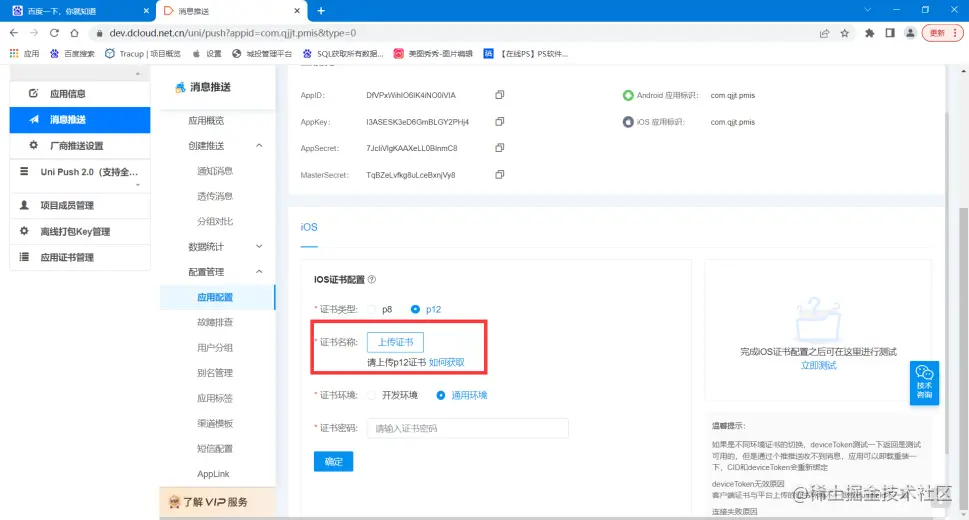969x520 pixels.
Task: Copy the MasterSecret value
Action: click(499, 174)
